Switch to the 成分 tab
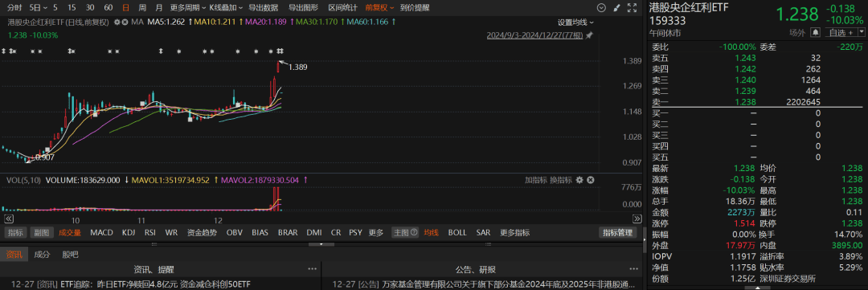This screenshot has width=868, height=290. tap(42, 255)
